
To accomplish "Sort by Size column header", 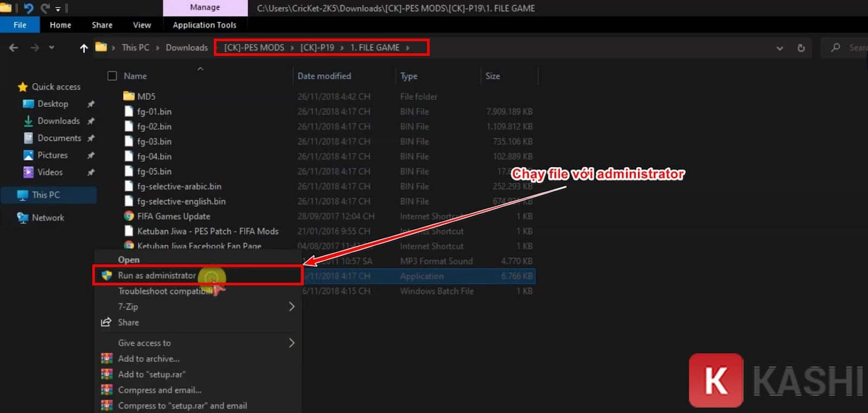I will tap(493, 76).
